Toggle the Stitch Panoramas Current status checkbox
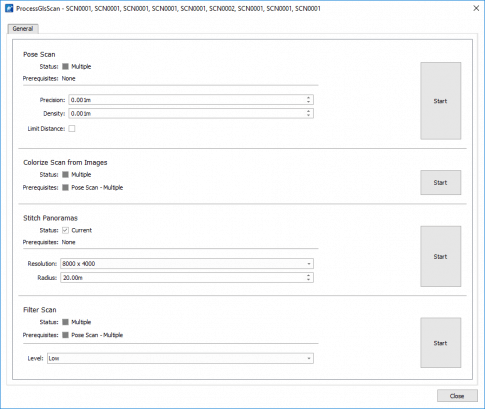 pos(65,230)
